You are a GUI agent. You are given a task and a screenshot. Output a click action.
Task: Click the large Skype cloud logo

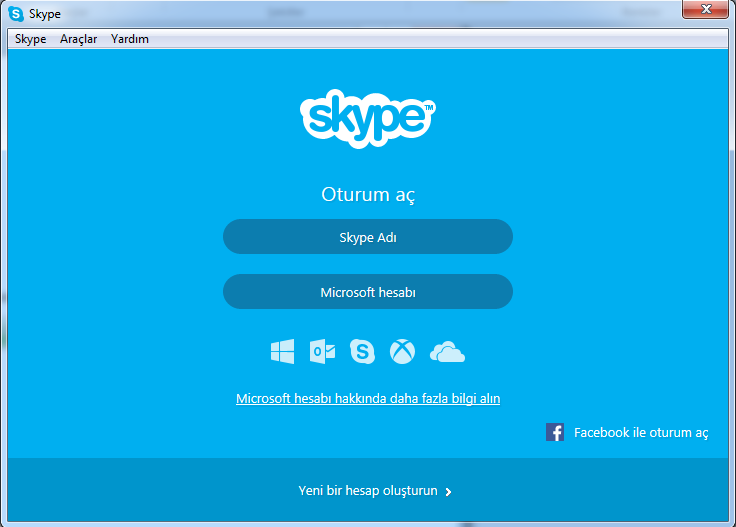(x=368, y=118)
